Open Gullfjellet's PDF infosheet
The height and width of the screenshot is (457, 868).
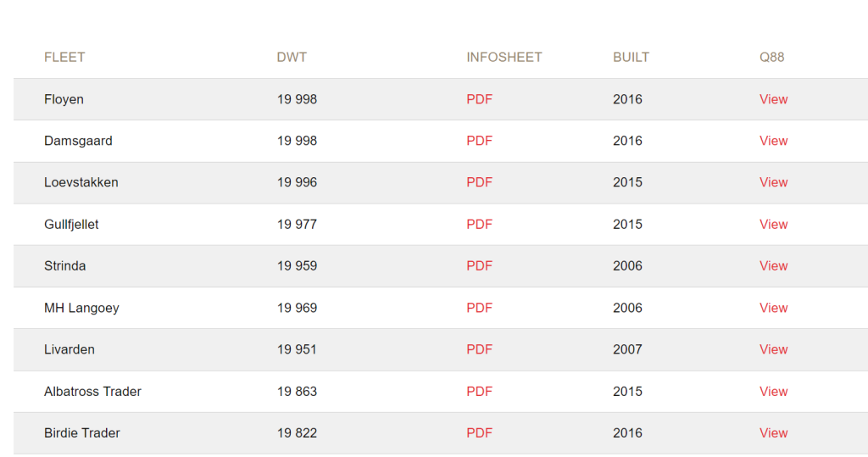tap(479, 225)
